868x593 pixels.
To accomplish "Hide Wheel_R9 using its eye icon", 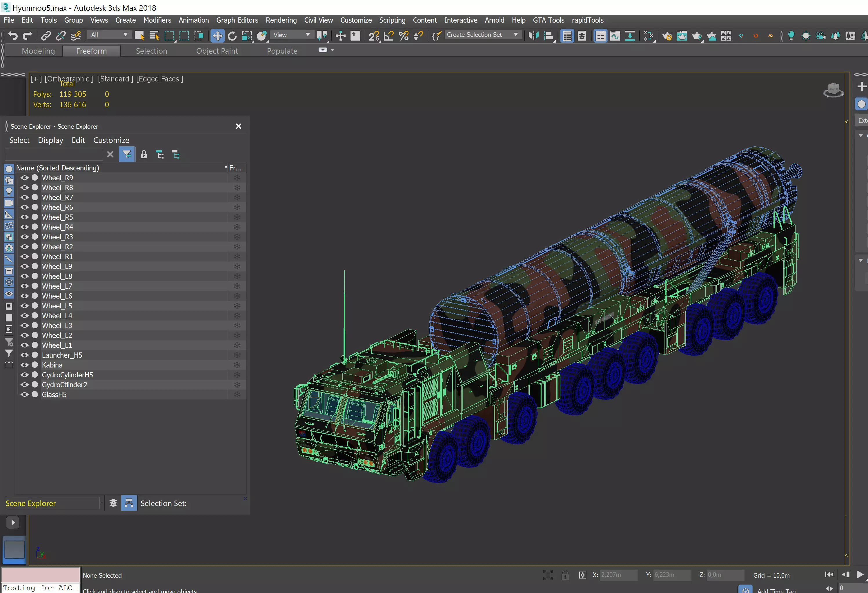I will pyautogui.click(x=25, y=178).
